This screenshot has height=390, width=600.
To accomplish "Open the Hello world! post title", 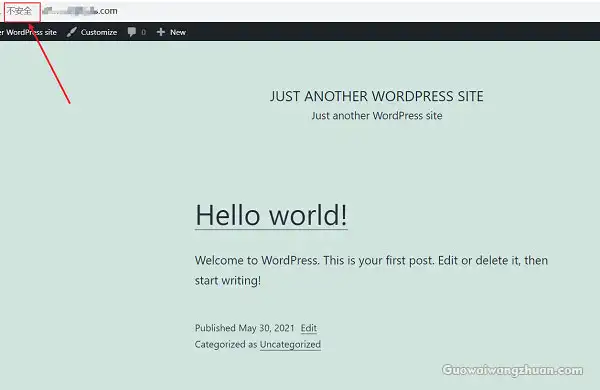I will [271, 215].
